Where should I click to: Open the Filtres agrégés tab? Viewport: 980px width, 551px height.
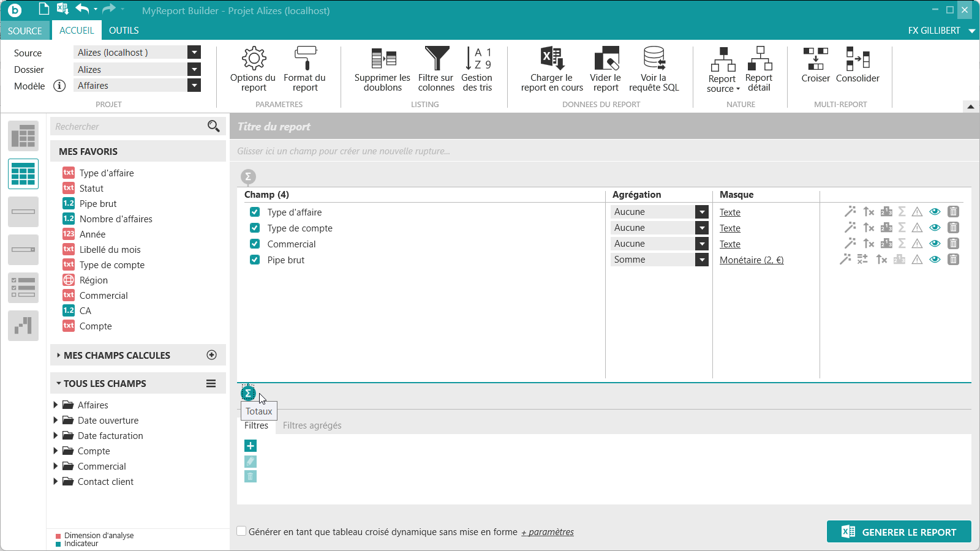click(312, 425)
